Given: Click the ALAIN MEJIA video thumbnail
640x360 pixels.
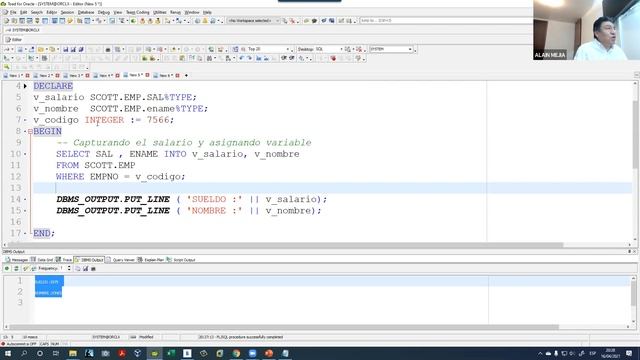Looking at the screenshot, I should [587, 30].
